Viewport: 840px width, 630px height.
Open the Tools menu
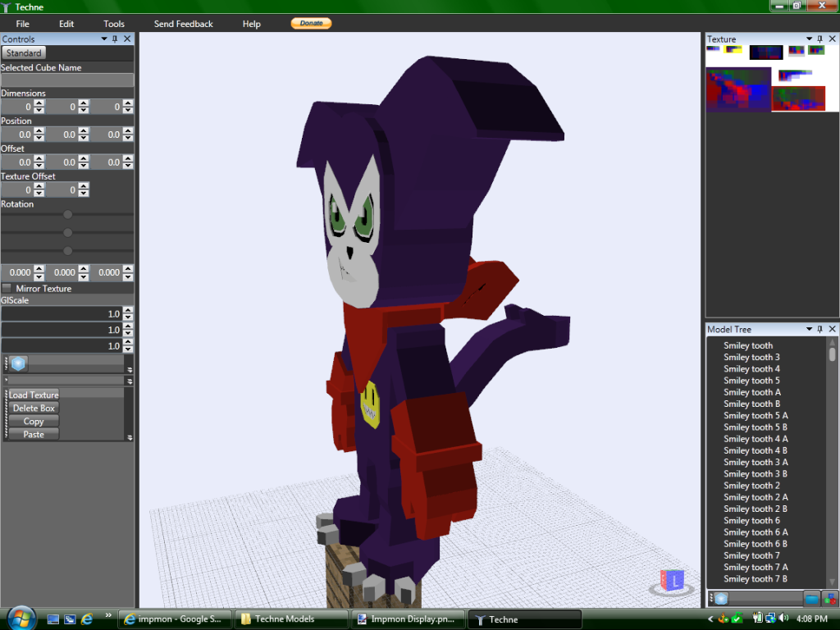click(113, 24)
